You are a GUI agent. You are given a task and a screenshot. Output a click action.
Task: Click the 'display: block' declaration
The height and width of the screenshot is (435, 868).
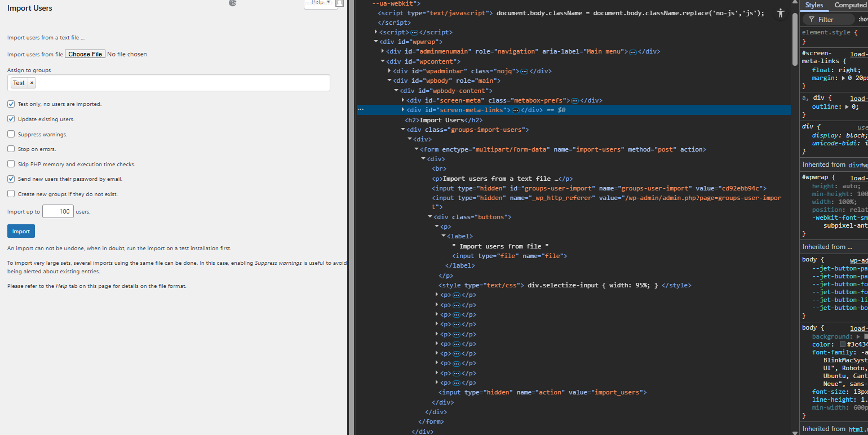(840, 136)
